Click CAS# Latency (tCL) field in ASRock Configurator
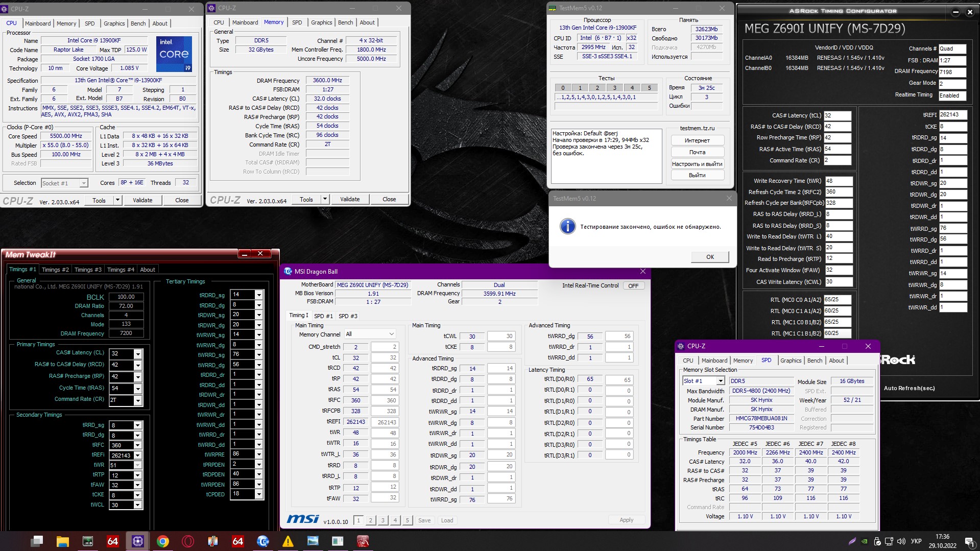Image resolution: width=980 pixels, height=551 pixels. 837,115
